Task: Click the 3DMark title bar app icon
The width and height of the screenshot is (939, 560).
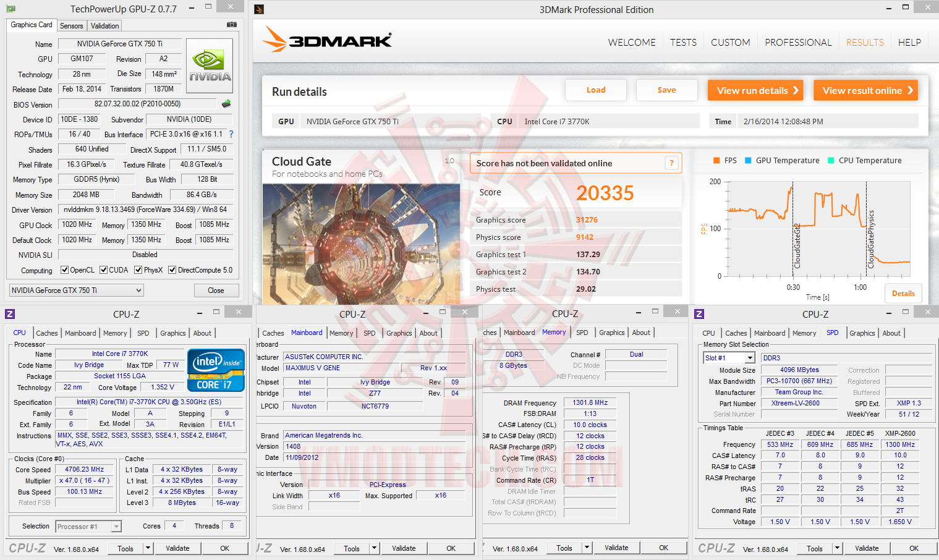Action: (259, 9)
